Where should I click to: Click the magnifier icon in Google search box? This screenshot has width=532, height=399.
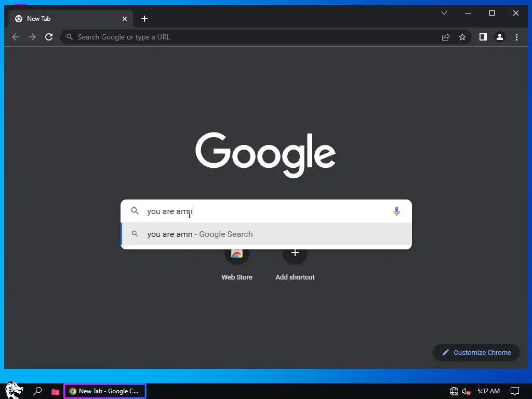135,211
